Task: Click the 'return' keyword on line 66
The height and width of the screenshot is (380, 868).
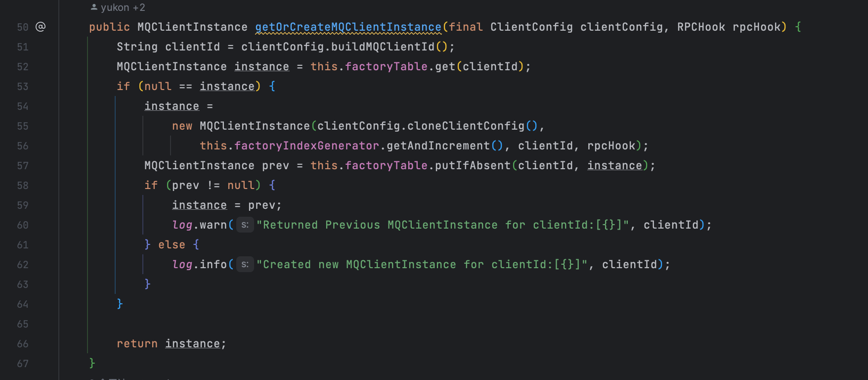Action: (137, 343)
